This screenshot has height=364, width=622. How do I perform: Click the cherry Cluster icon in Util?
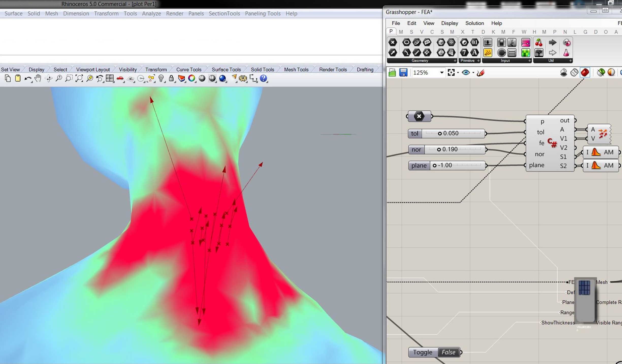pos(539,42)
